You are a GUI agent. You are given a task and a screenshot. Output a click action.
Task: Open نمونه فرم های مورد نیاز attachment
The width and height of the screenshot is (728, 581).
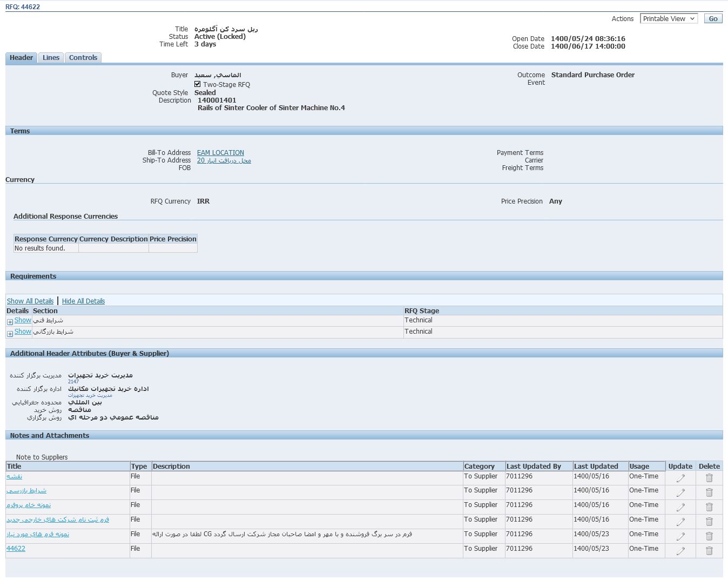[x=38, y=534]
